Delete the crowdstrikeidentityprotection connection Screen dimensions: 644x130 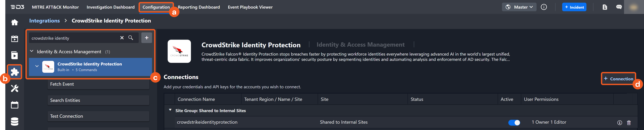[629, 123]
